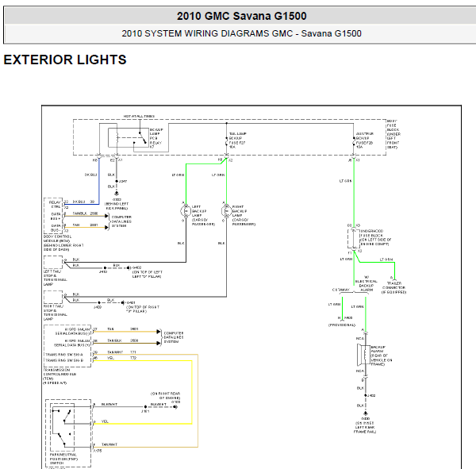Click the right tail/stop & turn signal lamp box

pos(53,297)
